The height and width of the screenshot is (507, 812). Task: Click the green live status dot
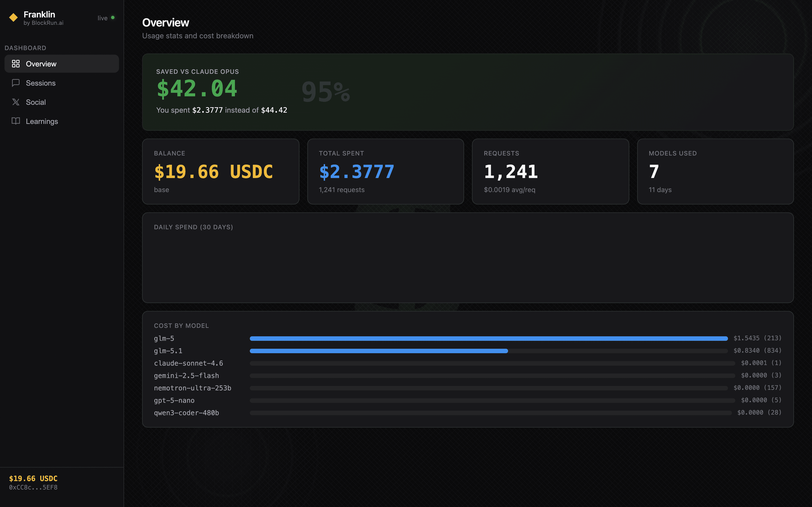pos(113,18)
